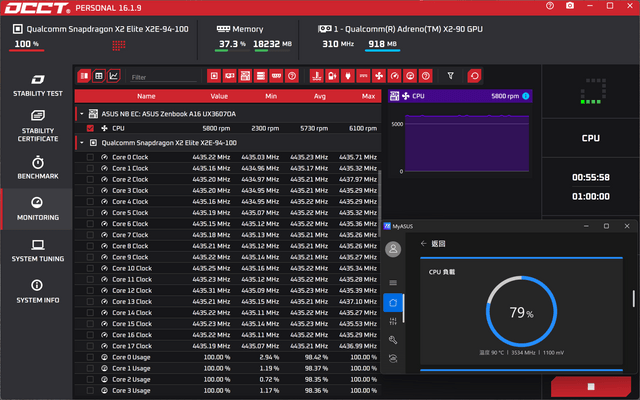Take a screenshot with the camera icon

570,6
